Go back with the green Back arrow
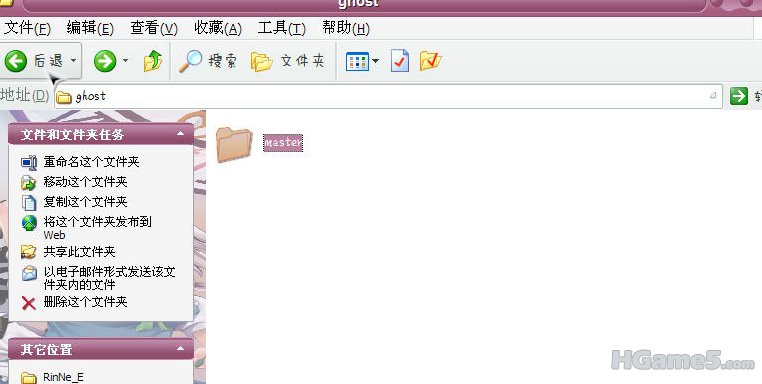 coord(16,61)
